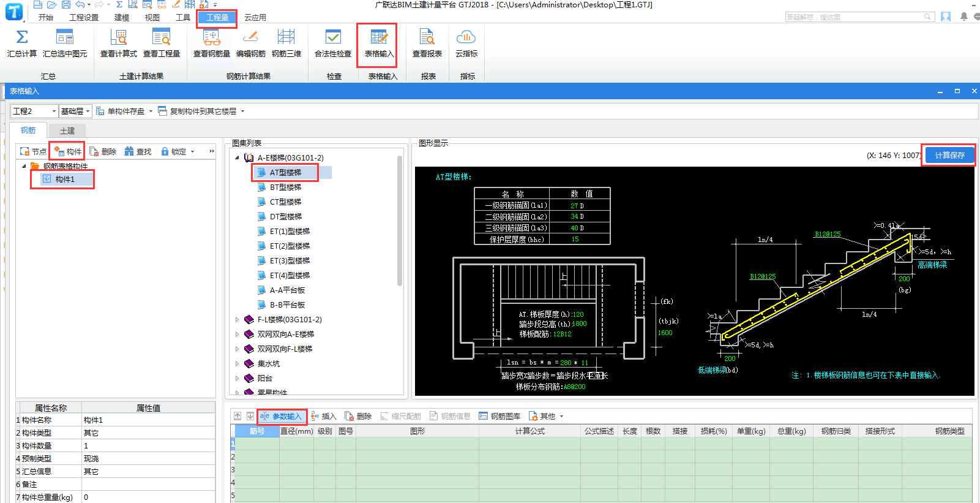
Task: Click Undo arrow in quick access bar
Action: pyautogui.click(x=80, y=4)
